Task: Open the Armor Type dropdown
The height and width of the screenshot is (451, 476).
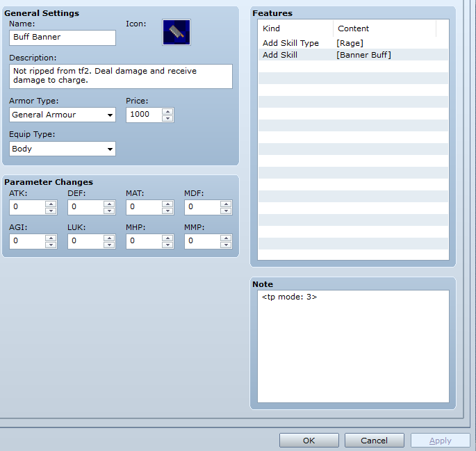Action: point(63,115)
